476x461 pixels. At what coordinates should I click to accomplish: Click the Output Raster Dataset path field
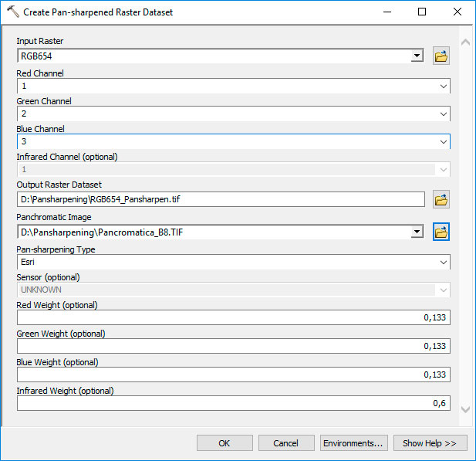221,199
